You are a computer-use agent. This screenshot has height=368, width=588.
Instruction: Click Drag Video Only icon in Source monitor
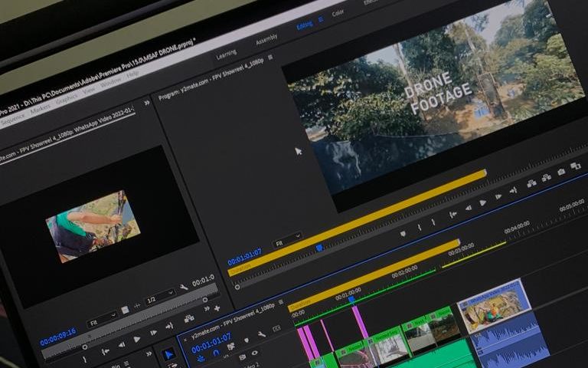coord(125,310)
